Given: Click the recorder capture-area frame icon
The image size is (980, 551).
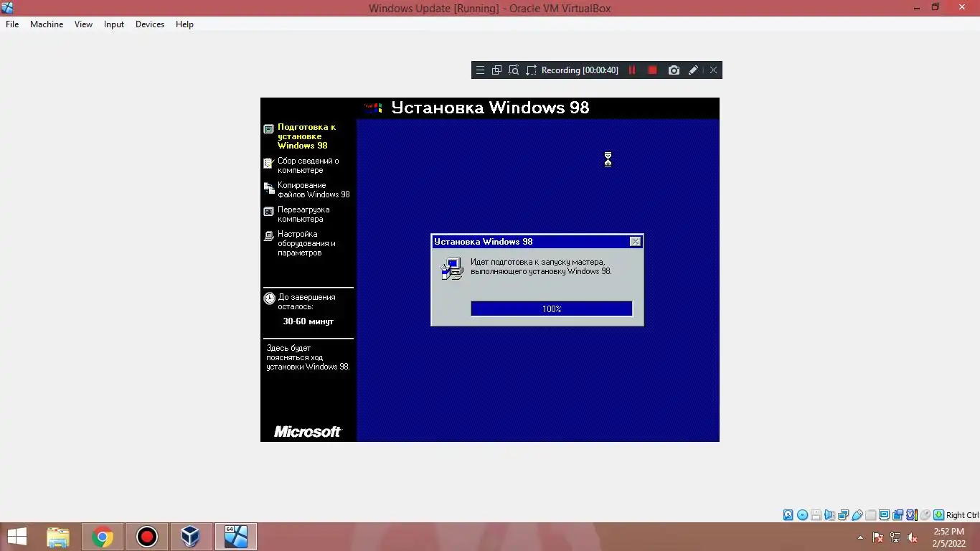Looking at the screenshot, I should pyautogui.click(x=532, y=70).
